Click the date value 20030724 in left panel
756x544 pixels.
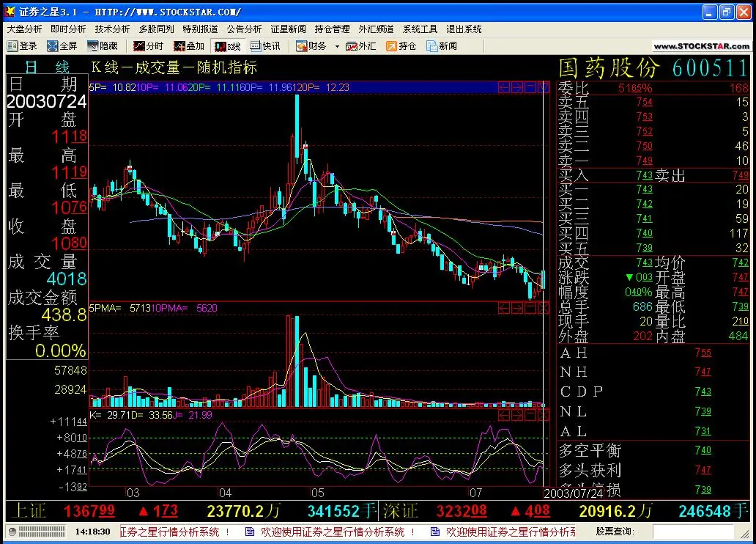tap(47, 101)
